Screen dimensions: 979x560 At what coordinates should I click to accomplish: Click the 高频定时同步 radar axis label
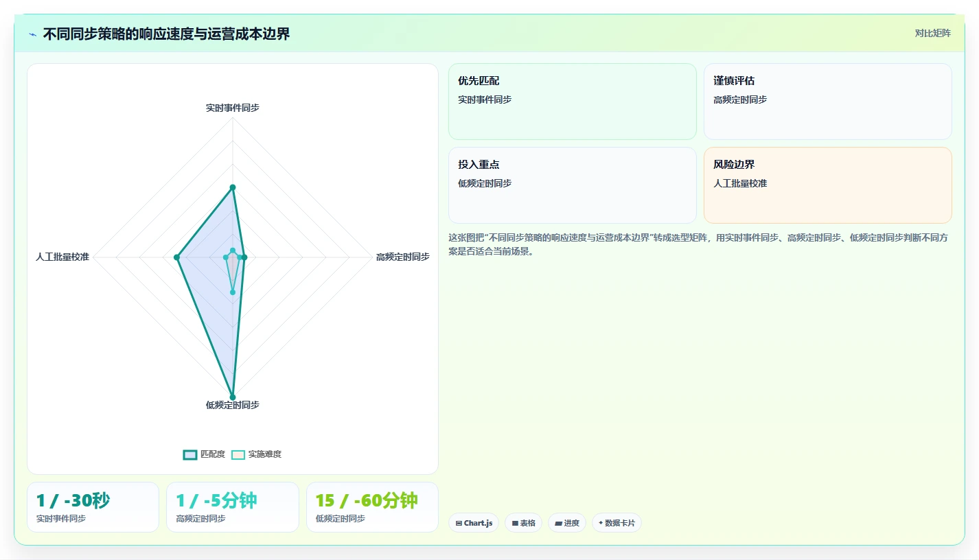(403, 257)
